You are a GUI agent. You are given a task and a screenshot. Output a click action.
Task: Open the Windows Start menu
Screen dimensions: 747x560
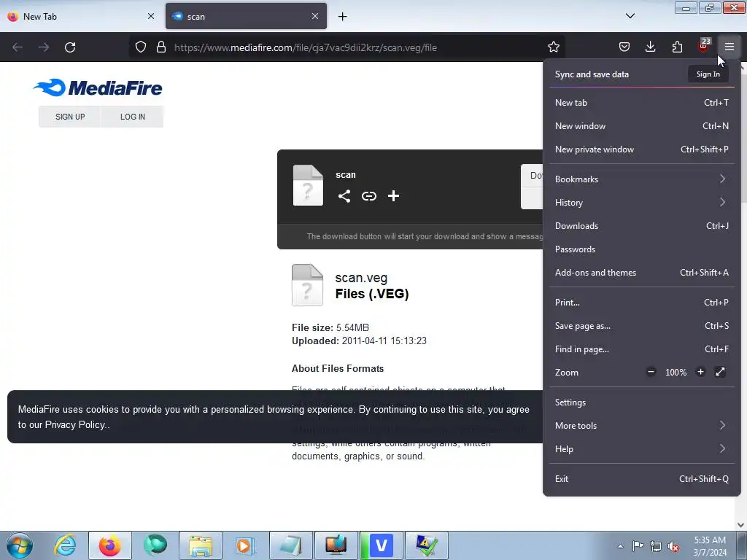pos(20,545)
